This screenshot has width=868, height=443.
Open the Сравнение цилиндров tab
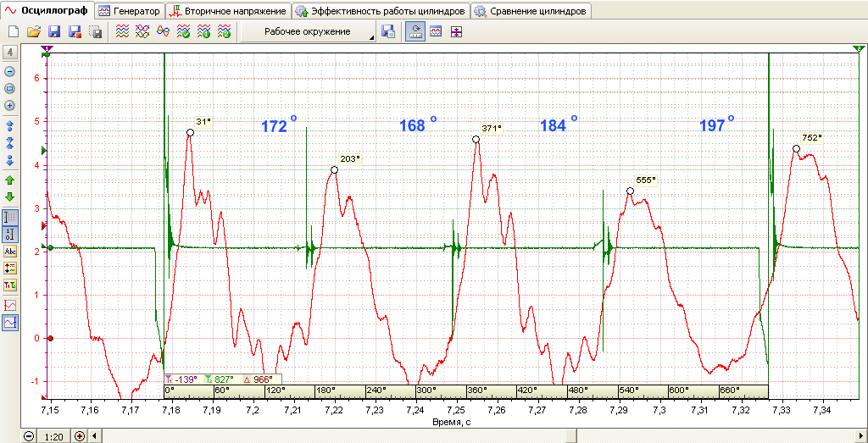(531, 11)
